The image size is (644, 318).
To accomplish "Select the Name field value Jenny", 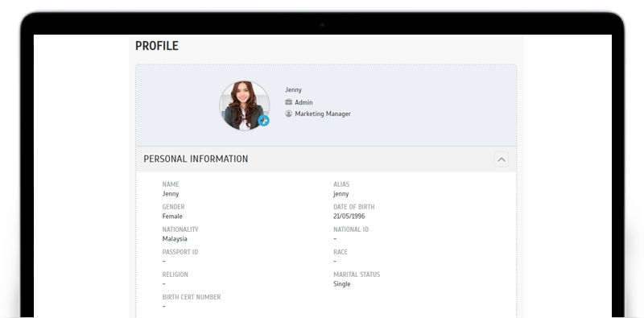I will pos(171,194).
